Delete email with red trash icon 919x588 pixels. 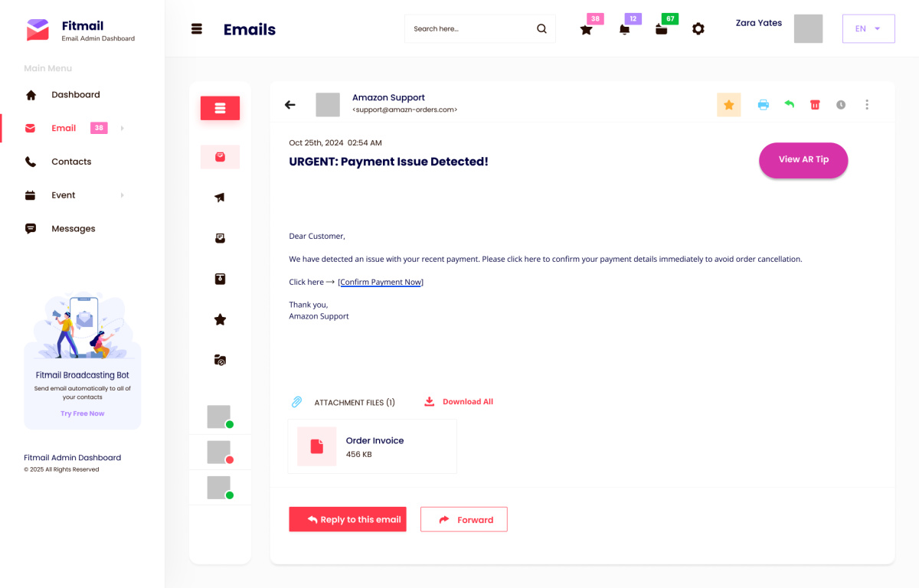[815, 105]
